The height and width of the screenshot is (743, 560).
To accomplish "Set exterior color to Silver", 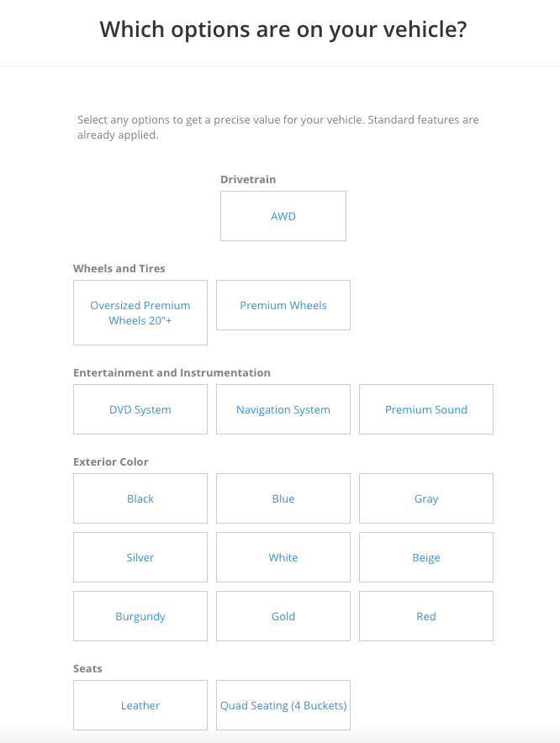I will 140,557.
